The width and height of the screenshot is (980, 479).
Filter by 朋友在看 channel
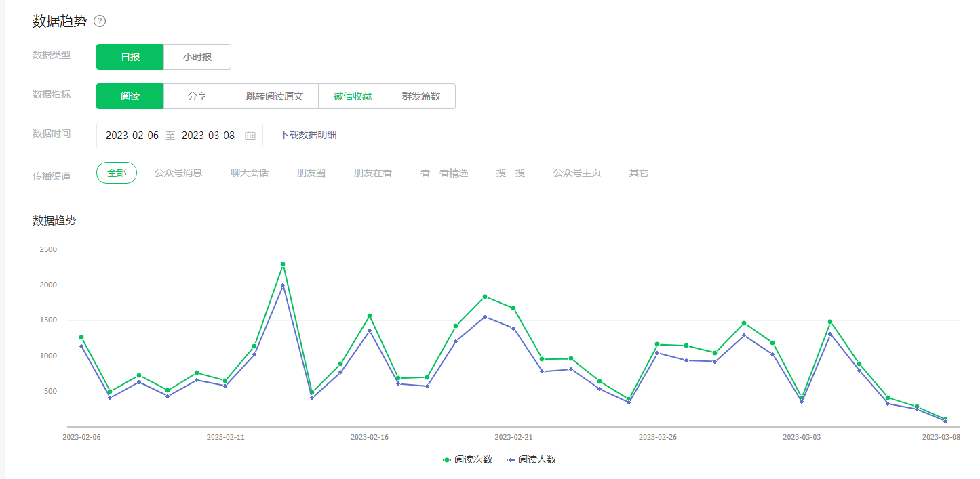pyautogui.click(x=373, y=173)
